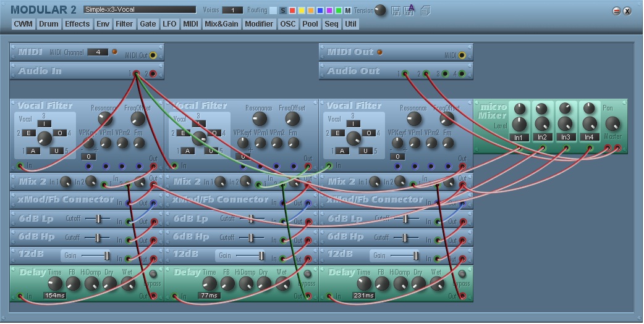
Task: Click the HiDamp knob of 154ms Delay
Action: [x=91, y=283]
